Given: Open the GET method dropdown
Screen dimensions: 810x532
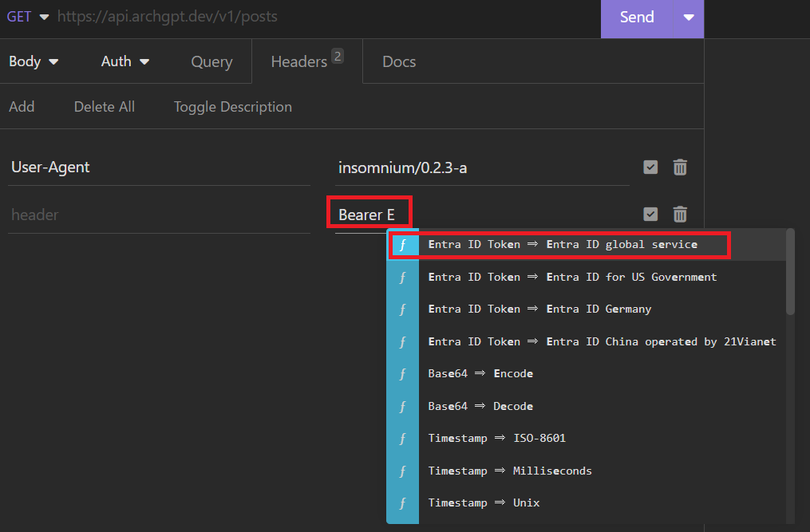Looking at the screenshot, I should click(28, 17).
